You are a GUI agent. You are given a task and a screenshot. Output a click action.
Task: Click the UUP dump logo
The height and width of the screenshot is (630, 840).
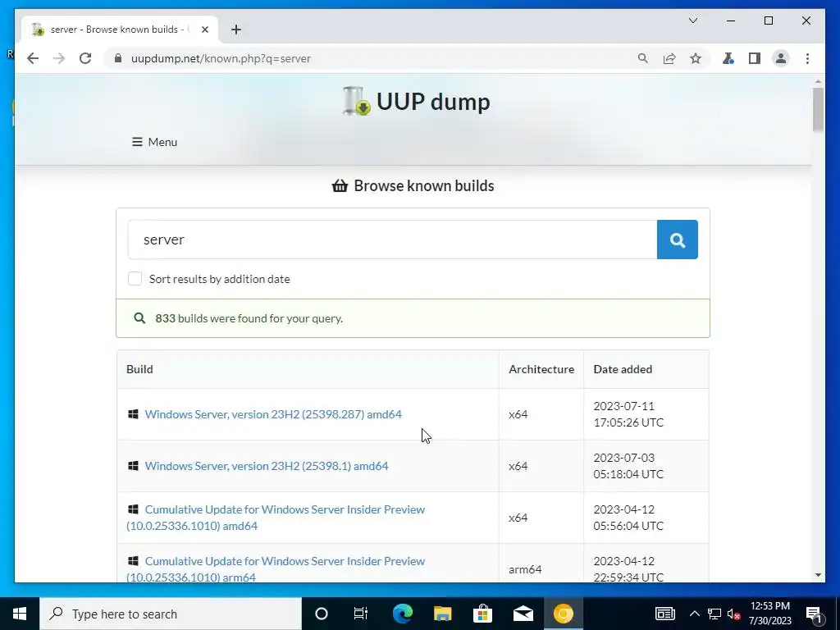[x=416, y=101]
